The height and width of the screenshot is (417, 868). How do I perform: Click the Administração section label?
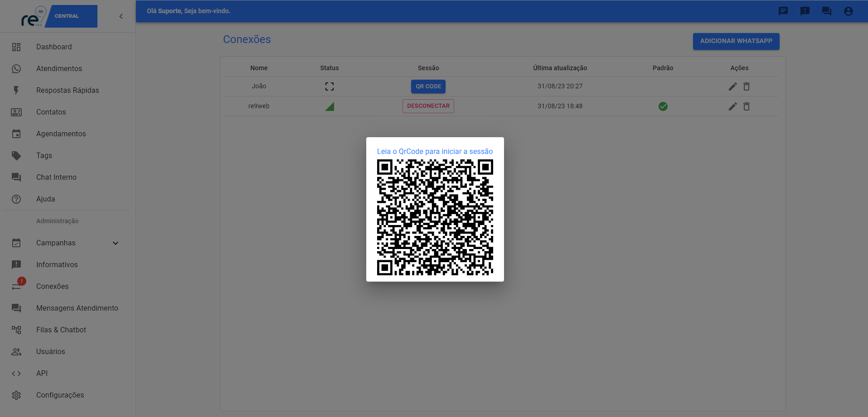(x=58, y=221)
